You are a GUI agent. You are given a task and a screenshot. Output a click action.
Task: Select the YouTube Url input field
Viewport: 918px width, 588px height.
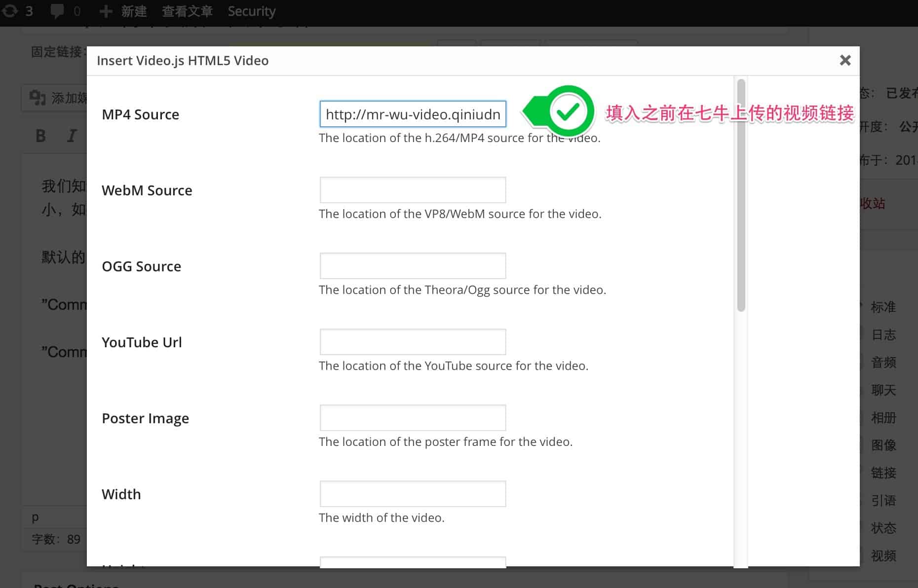[413, 342]
